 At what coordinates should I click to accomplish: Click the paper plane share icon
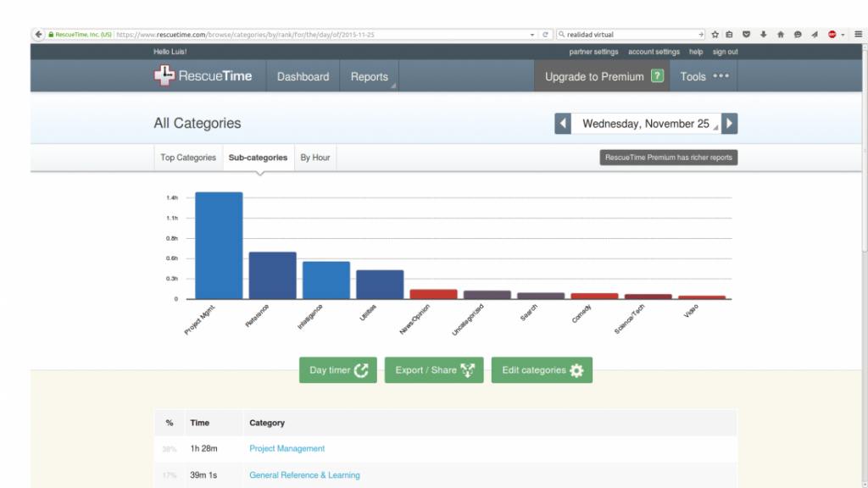point(815,34)
